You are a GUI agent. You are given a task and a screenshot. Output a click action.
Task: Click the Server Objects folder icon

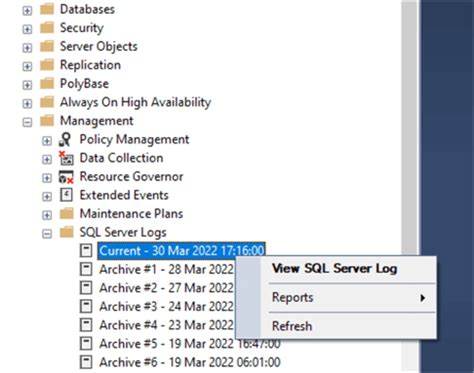(47, 46)
